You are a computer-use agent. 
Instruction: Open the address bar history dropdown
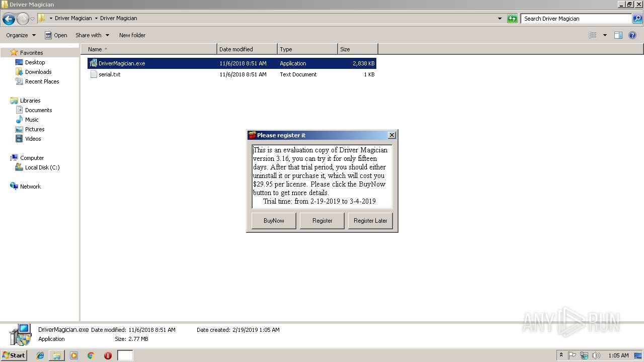(500, 19)
